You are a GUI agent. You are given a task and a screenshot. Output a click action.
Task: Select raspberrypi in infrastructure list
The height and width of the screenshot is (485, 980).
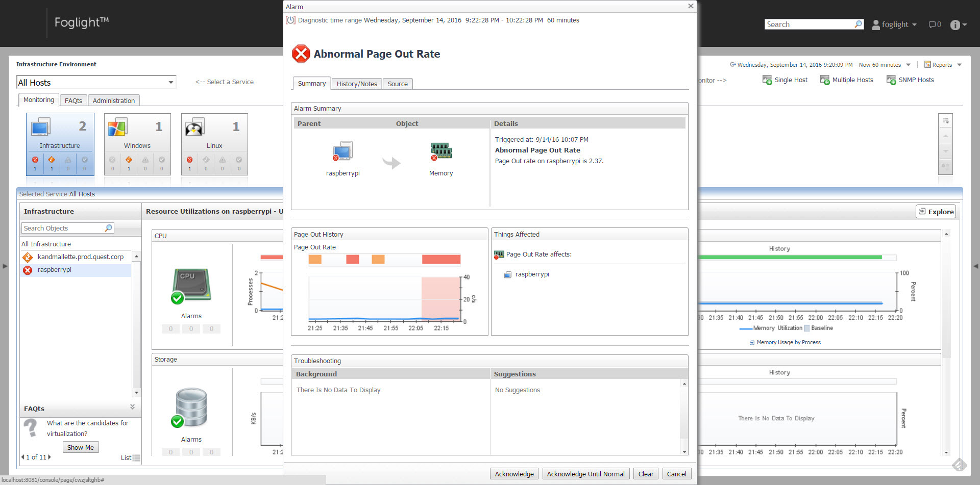[54, 269]
